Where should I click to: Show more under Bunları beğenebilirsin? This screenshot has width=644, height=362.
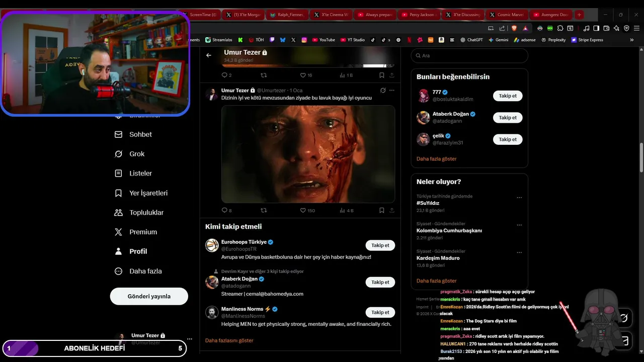tap(437, 159)
